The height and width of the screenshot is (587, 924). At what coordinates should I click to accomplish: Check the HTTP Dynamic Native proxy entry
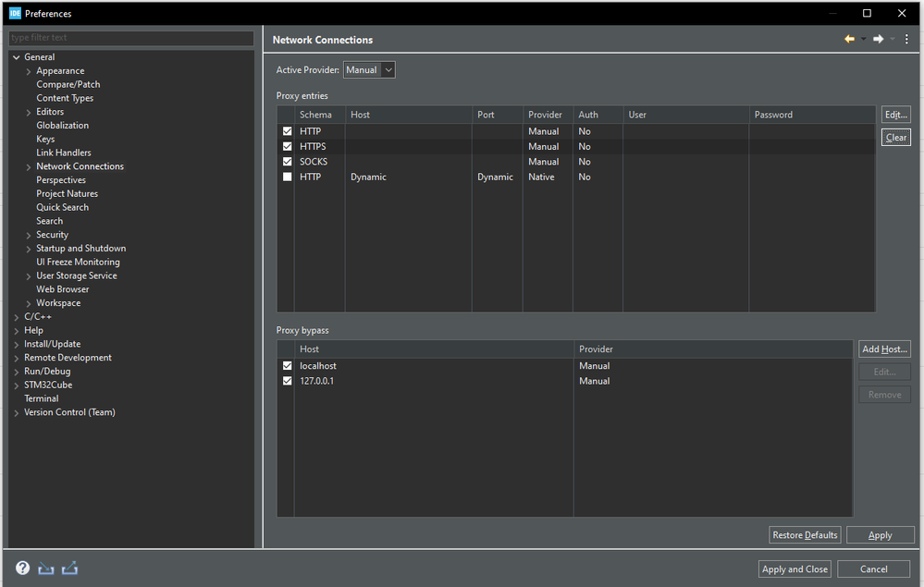tap(287, 177)
